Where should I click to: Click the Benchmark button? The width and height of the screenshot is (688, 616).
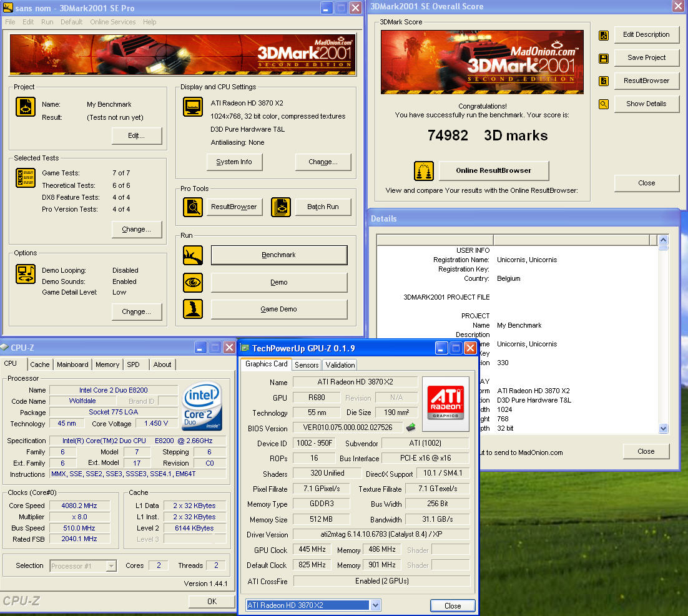279,255
